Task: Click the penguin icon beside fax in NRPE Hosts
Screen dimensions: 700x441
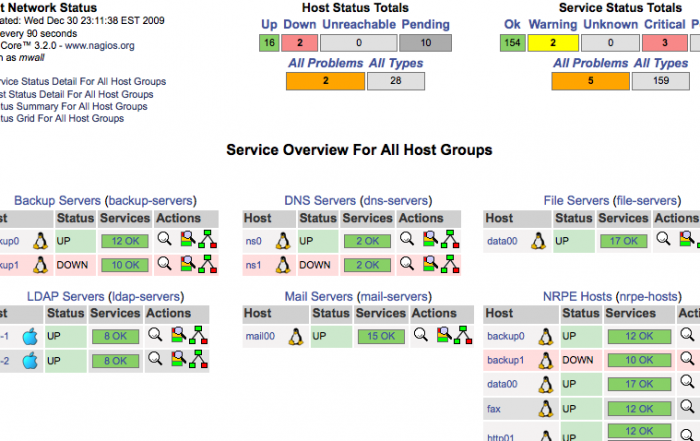Action: click(546, 409)
